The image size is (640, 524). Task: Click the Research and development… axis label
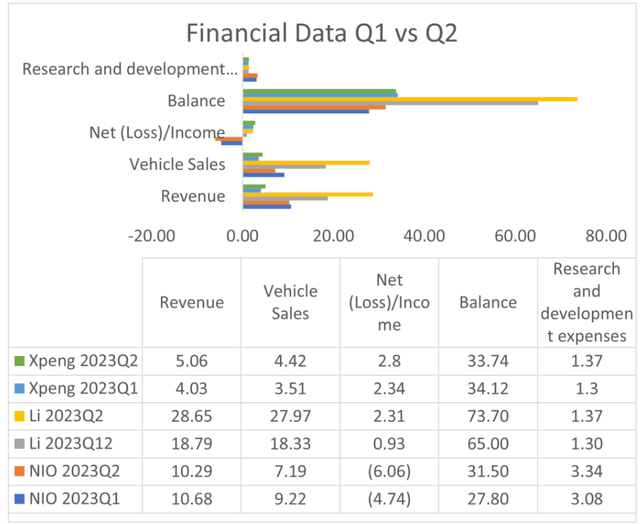[130, 69]
